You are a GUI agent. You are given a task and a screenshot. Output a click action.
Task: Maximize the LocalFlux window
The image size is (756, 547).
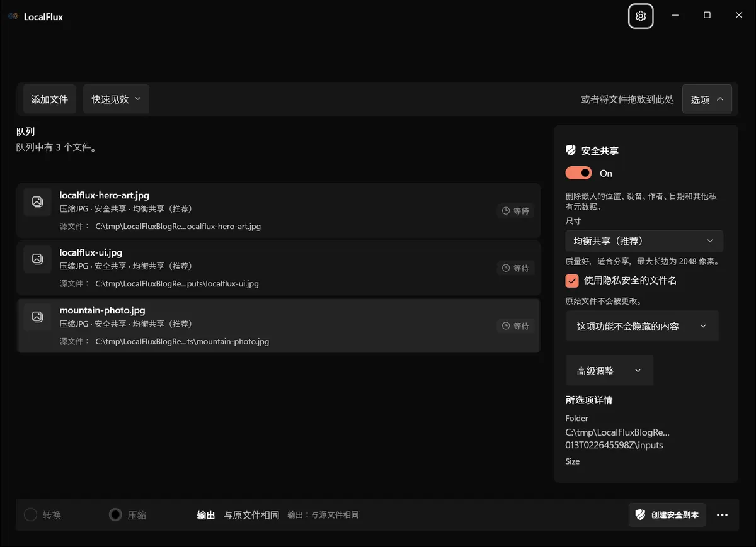707,16
